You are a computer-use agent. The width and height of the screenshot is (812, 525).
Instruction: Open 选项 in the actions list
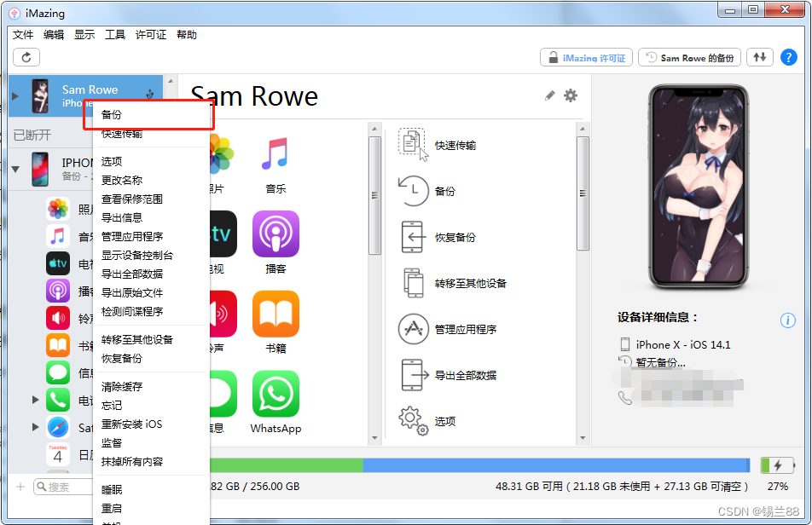coord(427,420)
